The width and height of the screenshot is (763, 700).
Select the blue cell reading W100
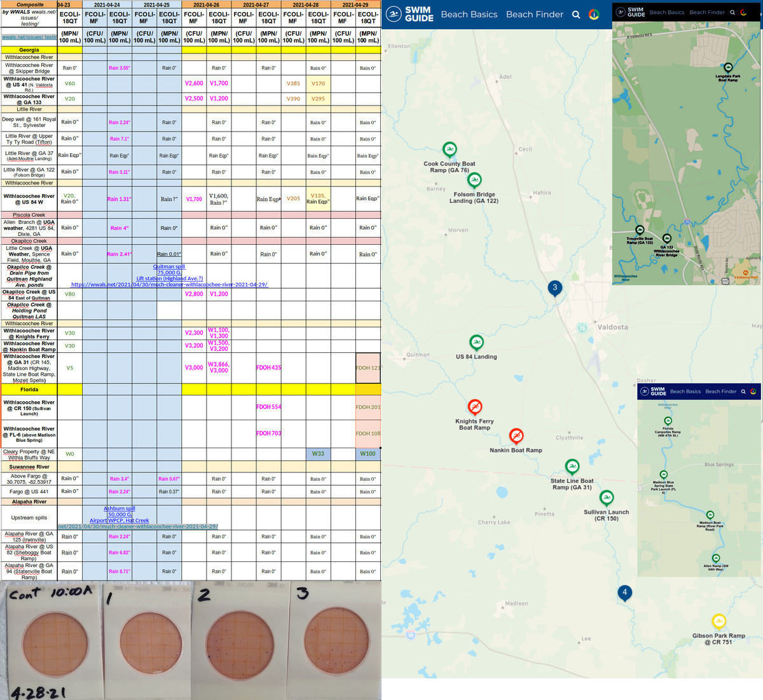coord(368,454)
